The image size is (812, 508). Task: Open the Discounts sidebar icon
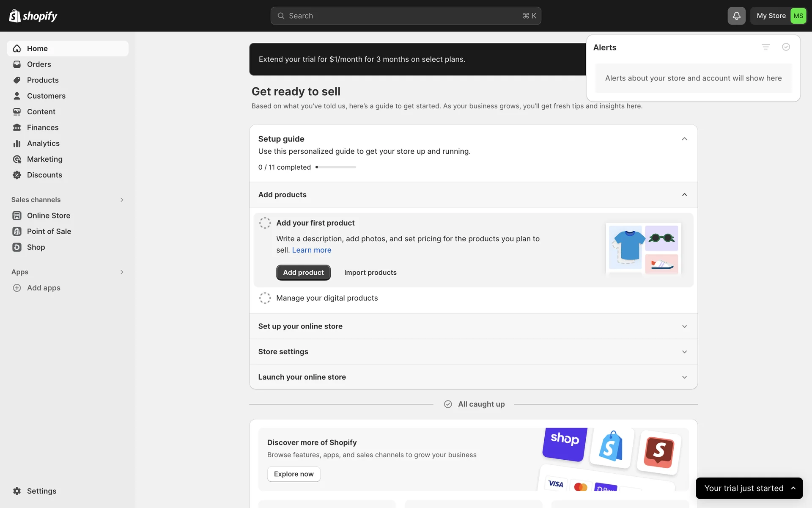point(17,175)
